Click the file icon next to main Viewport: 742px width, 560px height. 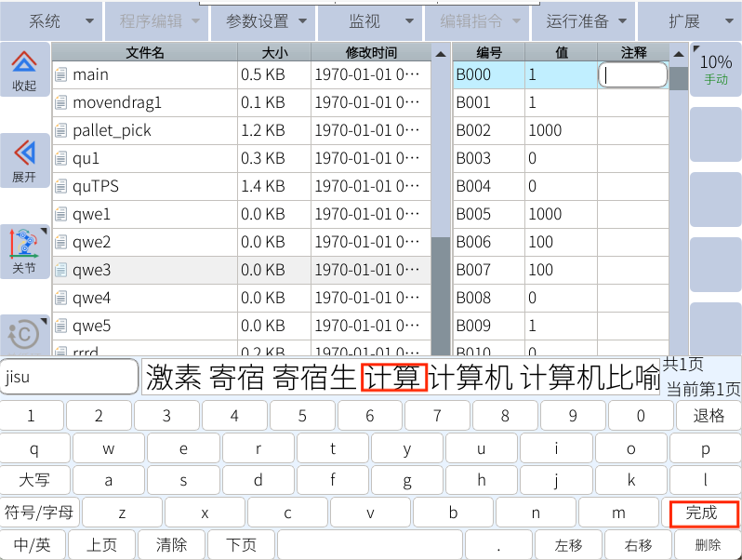[61, 74]
